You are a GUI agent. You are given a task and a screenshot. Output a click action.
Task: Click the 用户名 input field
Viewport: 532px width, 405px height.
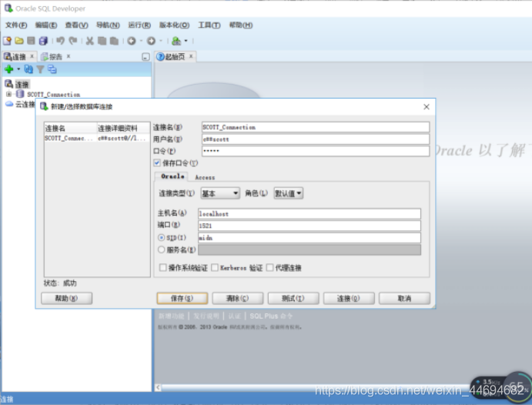316,139
